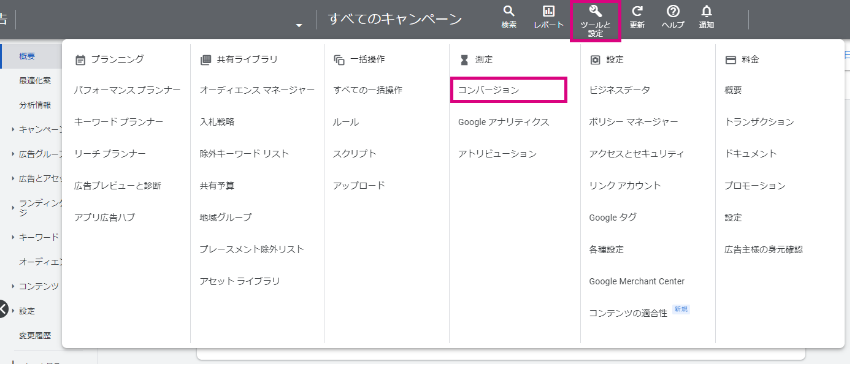Open Google Merchant Center
Image resolution: width=850 pixels, height=365 pixels.
tap(637, 281)
